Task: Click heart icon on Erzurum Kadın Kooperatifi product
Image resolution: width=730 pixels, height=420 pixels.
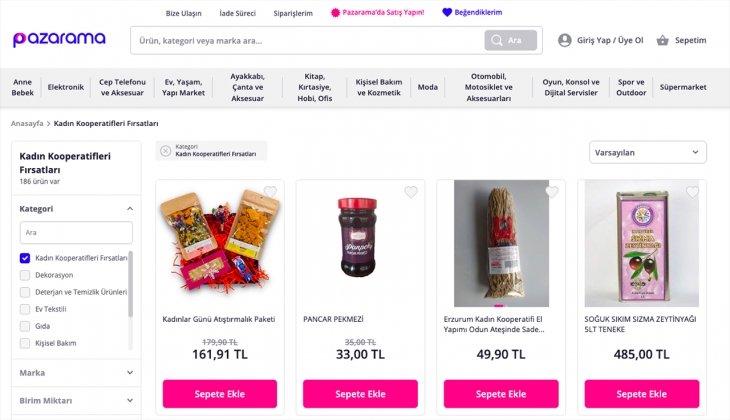Action: [x=552, y=192]
